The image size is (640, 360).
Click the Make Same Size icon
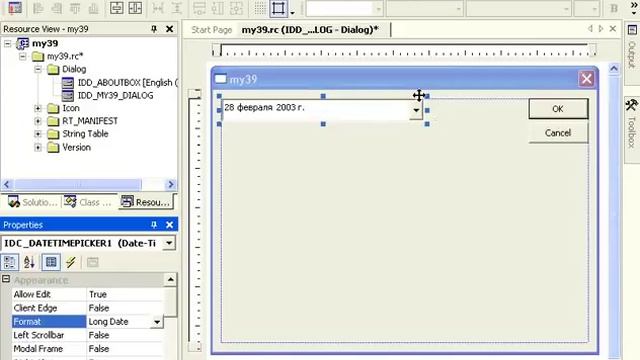tap(236, 8)
